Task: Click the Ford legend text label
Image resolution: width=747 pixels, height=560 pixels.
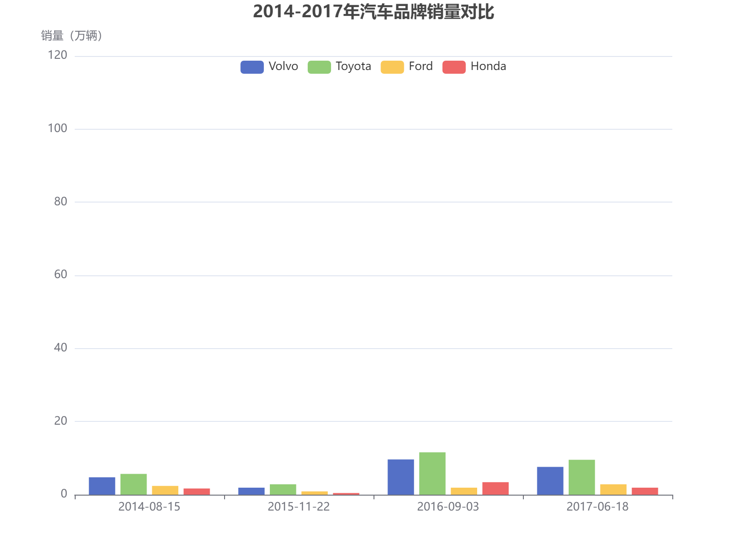Action: (420, 66)
